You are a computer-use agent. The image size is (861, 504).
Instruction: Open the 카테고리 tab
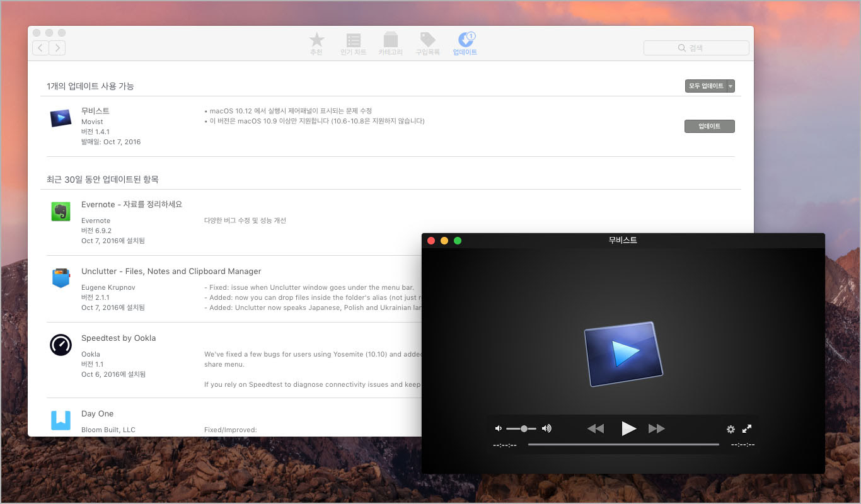(391, 44)
